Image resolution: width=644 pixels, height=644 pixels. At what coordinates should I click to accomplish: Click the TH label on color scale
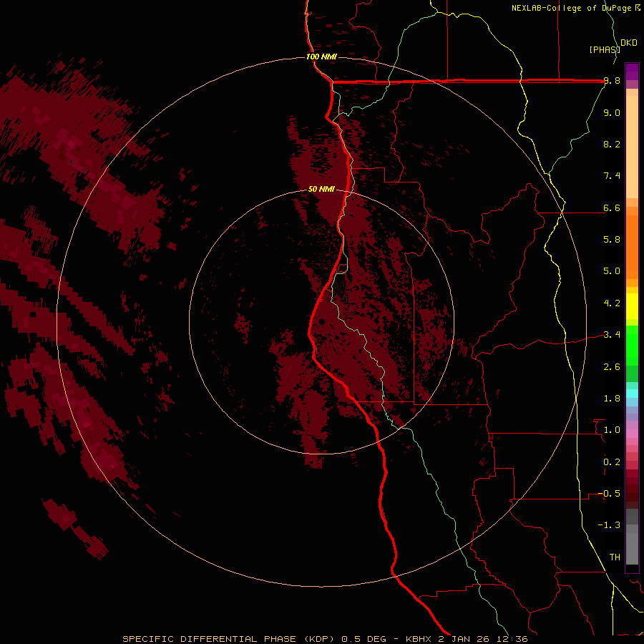[x=615, y=557]
